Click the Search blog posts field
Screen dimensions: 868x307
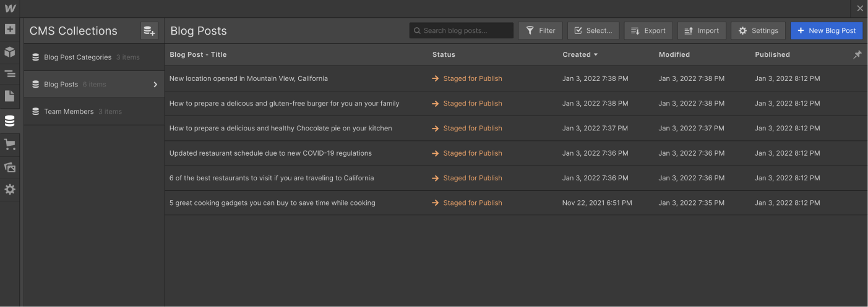465,31
